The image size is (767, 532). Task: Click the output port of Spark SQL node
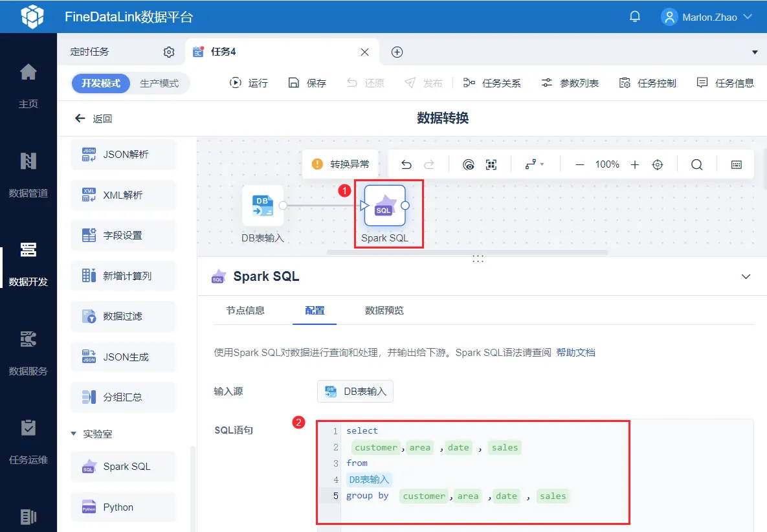coord(405,205)
